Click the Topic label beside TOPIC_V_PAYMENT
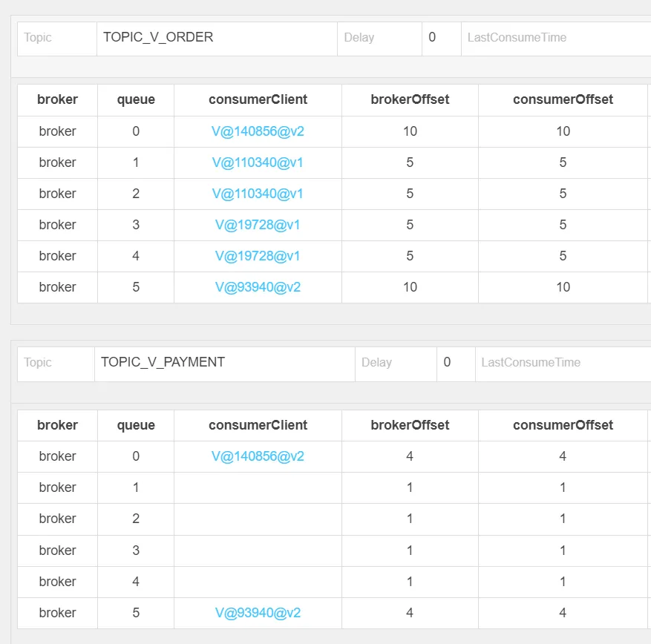Image resolution: width=651 pixels, height=644 pixels. point(37,362)
